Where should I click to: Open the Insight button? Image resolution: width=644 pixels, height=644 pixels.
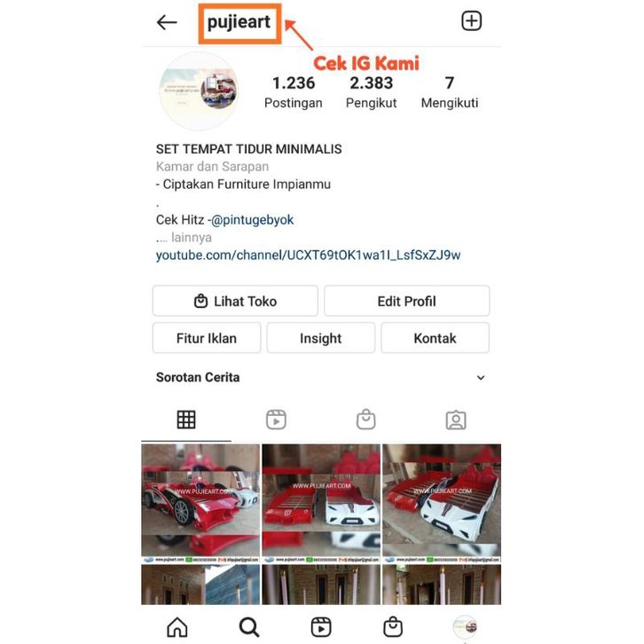click(321, 338)
